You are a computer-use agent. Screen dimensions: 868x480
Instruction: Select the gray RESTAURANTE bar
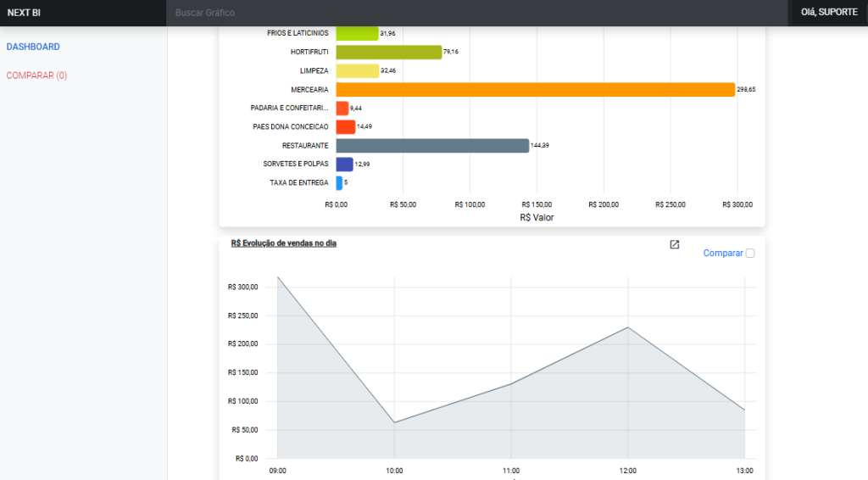pyautogui.click(x=432, y=146)
